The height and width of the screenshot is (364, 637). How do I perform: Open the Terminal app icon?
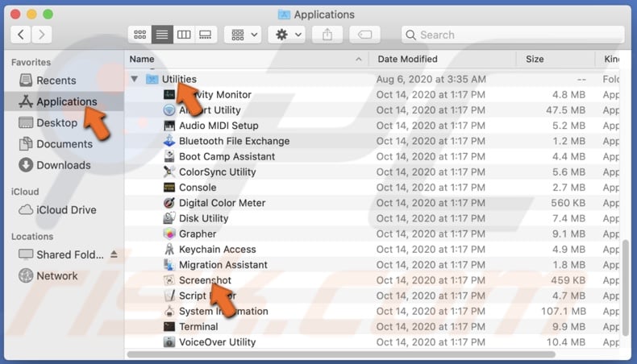coord(169,327)
